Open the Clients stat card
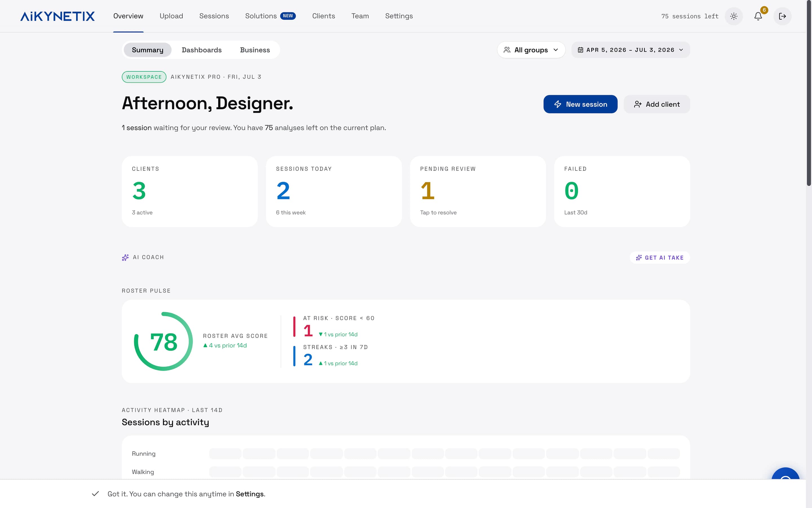Viewport: 812px width, 508px height. [x=189, y=192]
